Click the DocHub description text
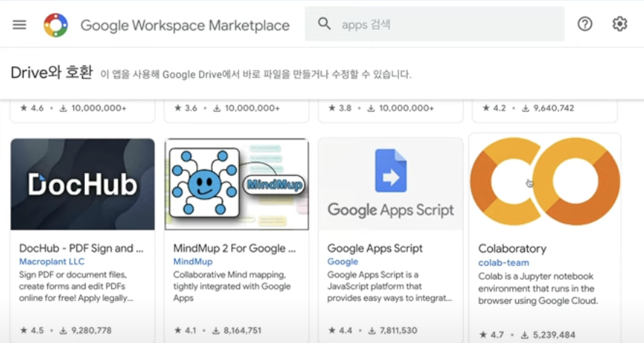Viewport: 644px width, 343px height. (x=76, y=286)
